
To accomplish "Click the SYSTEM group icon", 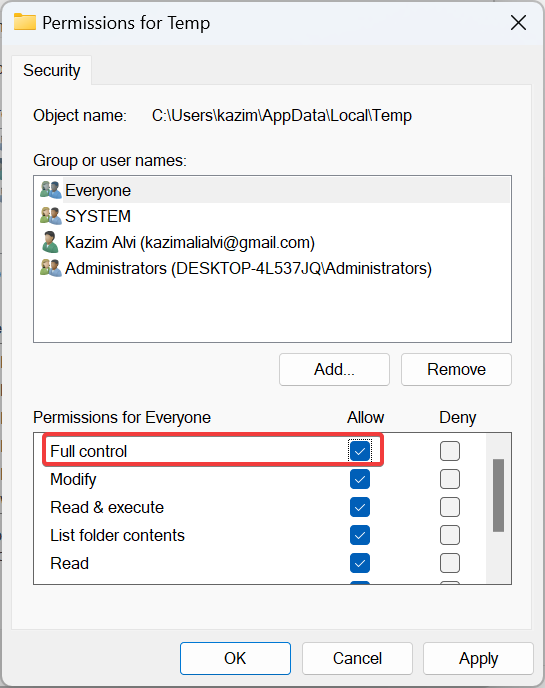I will 50,216.
